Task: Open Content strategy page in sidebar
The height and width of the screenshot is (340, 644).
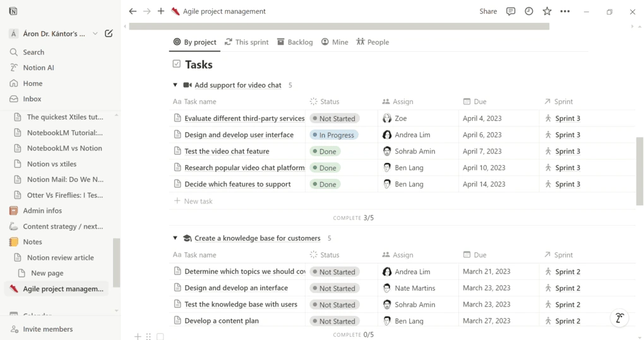Action: click(x=63, y=226)
